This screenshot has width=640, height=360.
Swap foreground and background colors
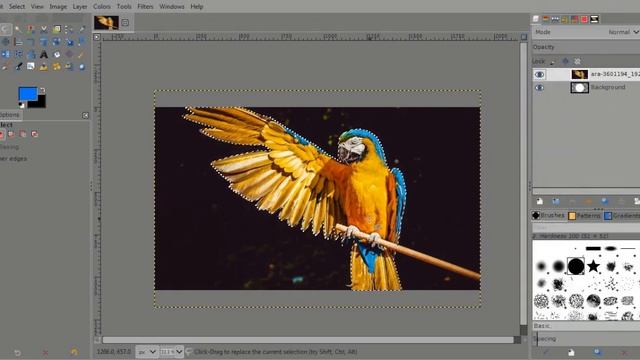[42, 90]
